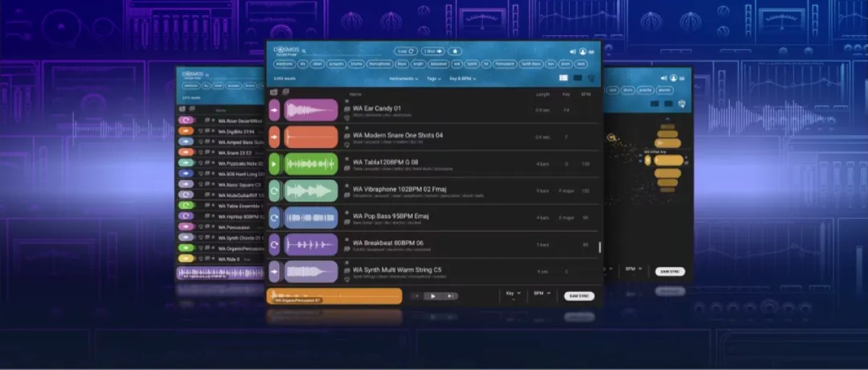Click the sample list vertical scrollbar thumb
Viewport: 868px width, 370px height.
pos(599,247)
